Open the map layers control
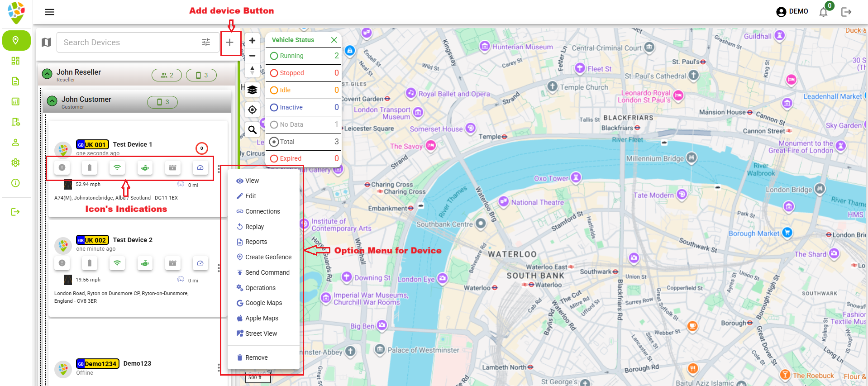This screenshot has height=386, width=868. (252, 90)
